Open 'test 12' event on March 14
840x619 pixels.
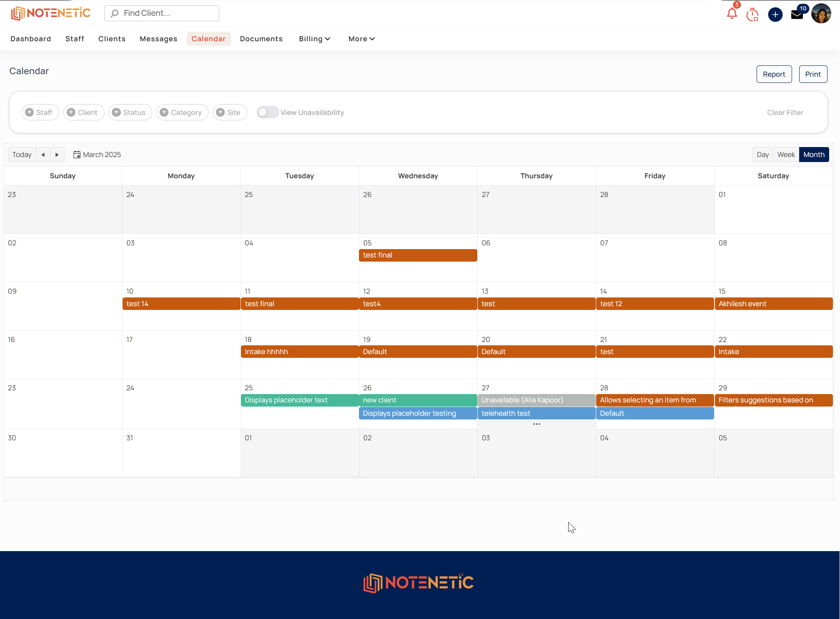[655, 304]
